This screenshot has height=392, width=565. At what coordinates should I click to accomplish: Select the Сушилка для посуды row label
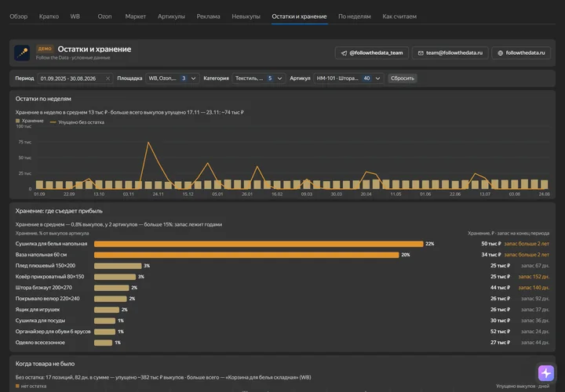[40, 321]
